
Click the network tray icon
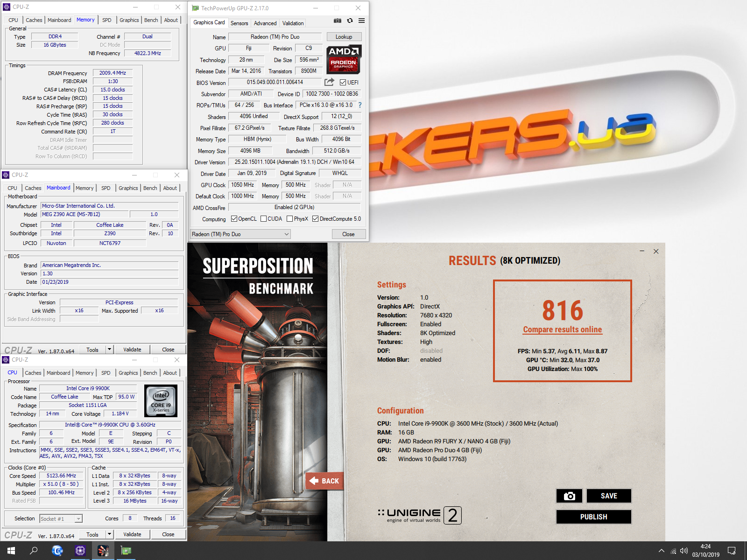673,551
